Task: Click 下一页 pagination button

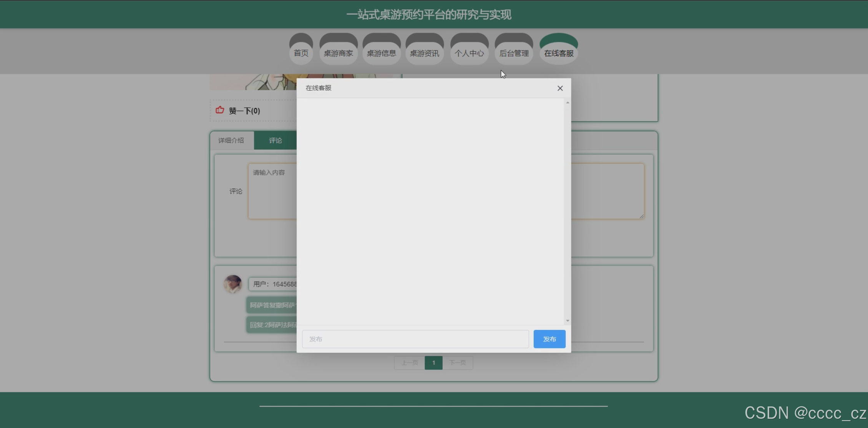Action: 457,363
